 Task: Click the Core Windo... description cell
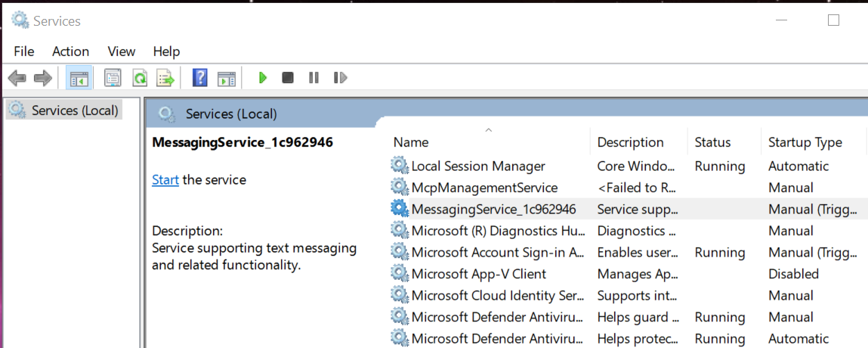(x=635, y=166)
